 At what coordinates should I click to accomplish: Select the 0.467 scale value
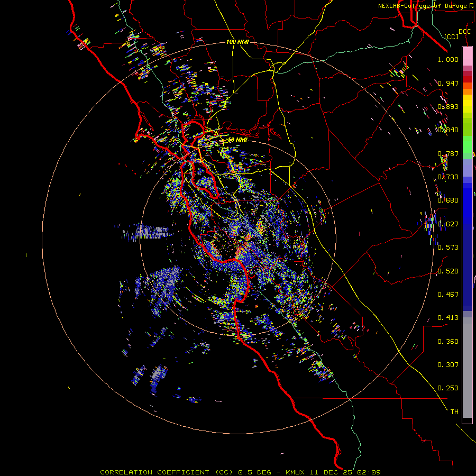coord(448,295)
